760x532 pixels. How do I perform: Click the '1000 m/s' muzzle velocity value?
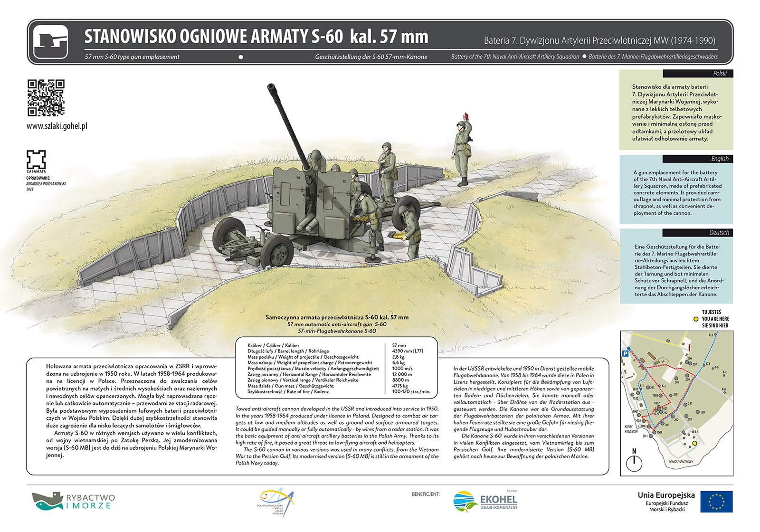point(402,368)
